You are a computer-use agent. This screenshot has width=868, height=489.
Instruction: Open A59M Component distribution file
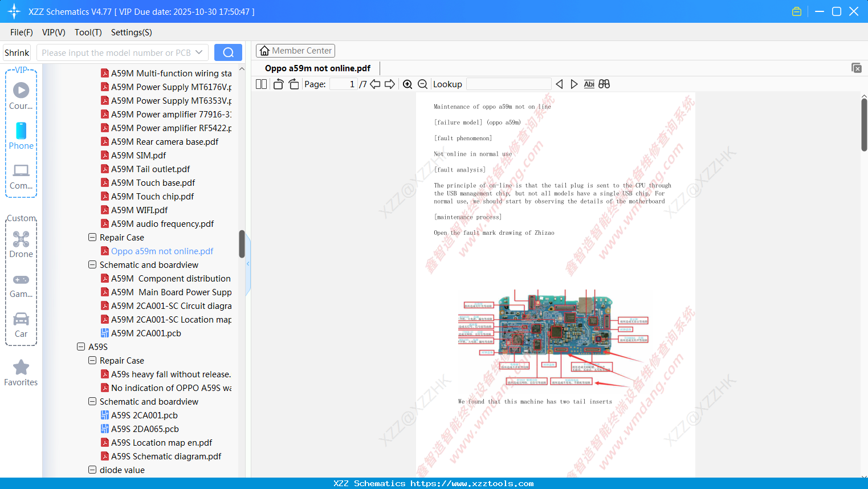171,279
